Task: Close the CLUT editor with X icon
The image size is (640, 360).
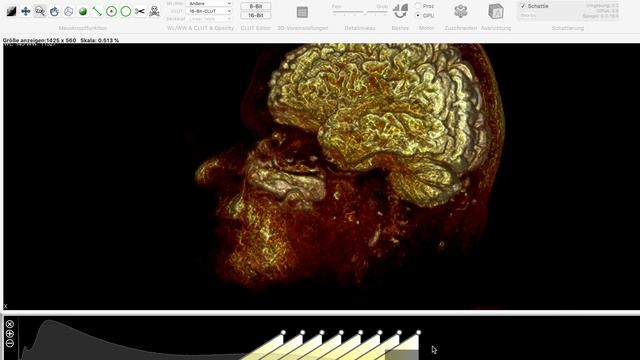Action: [10, 324]
